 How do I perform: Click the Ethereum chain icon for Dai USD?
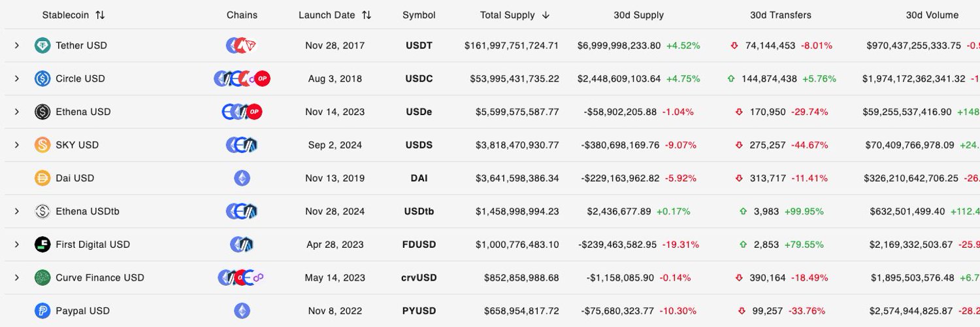click(242, 178)
